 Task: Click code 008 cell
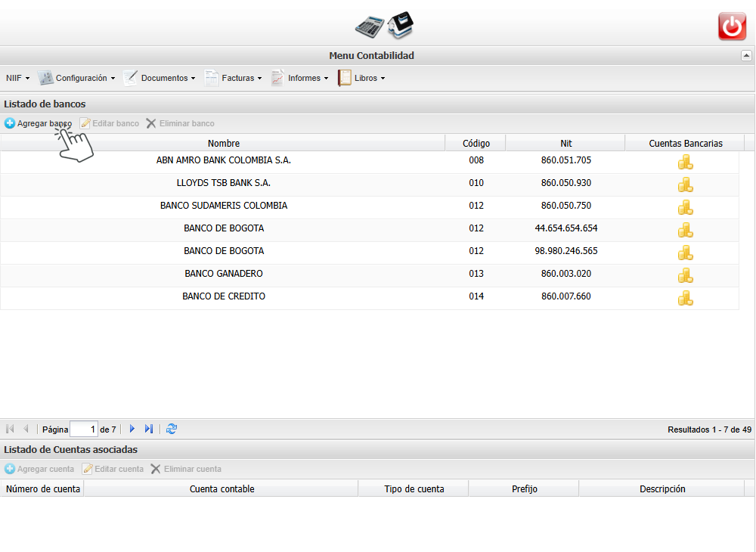click(476, 160)
